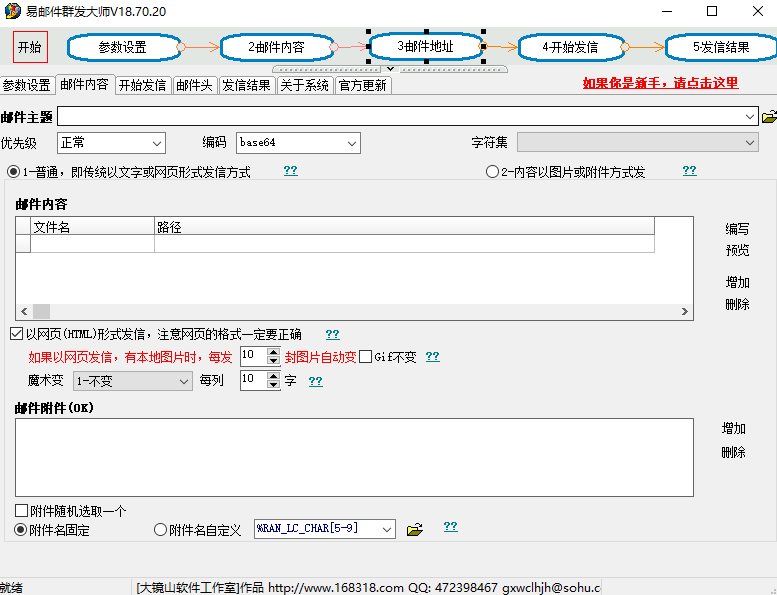Click the 每发 image count input field

(253, 357)
